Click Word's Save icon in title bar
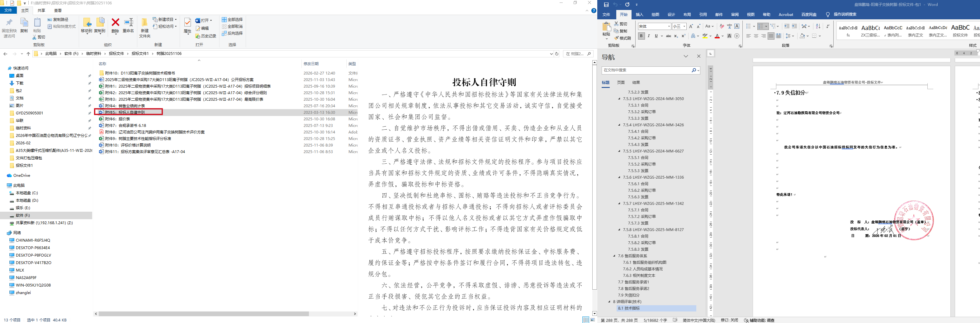980x323 pixels. [x=606, y=5]
